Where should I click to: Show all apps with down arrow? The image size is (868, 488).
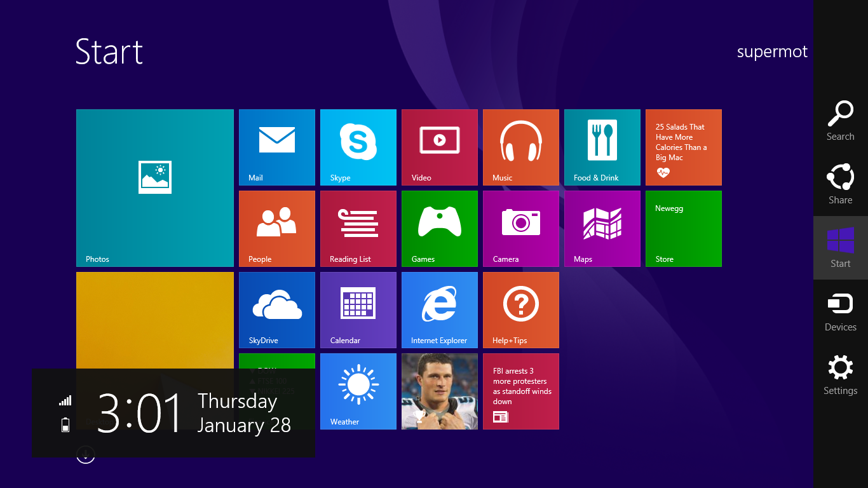(x=86, y=454)
